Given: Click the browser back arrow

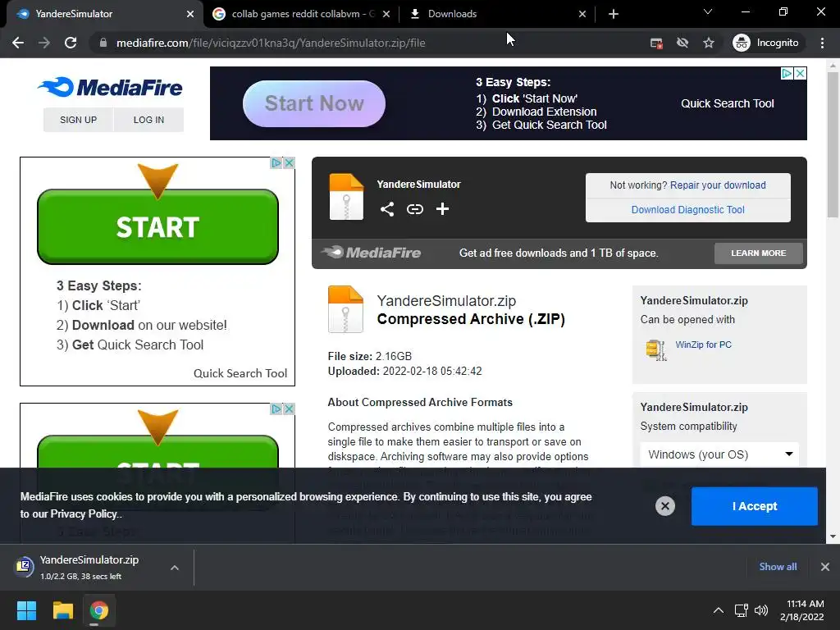Looking at the screenshot, I should pos(18,43).
